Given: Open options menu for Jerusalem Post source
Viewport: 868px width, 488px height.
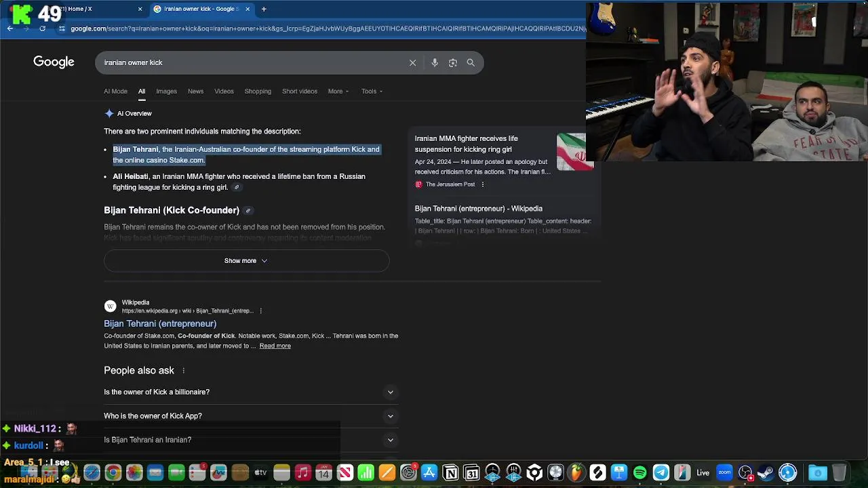Looking at the screenshot, I should pos(482,184).
